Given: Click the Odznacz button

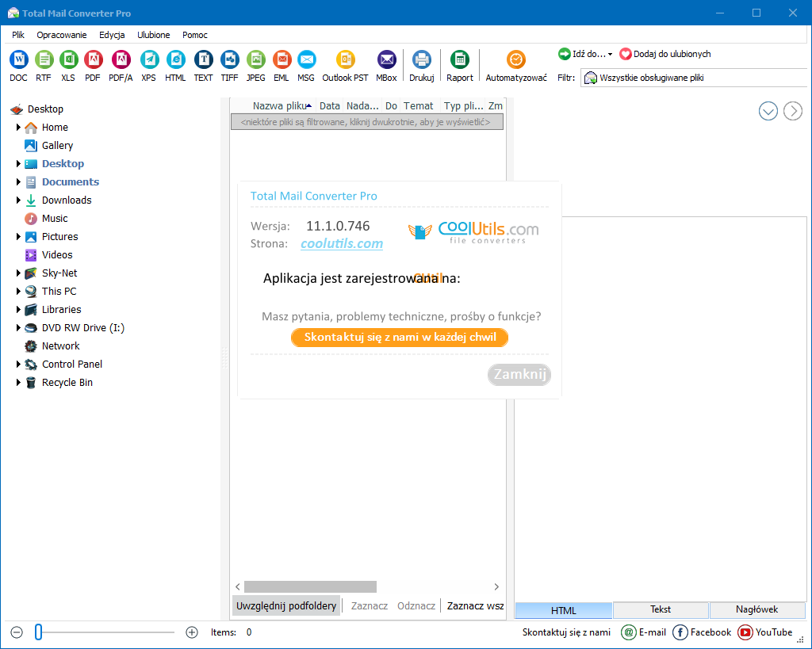Looking at the screenshot, I should point(416,605).
